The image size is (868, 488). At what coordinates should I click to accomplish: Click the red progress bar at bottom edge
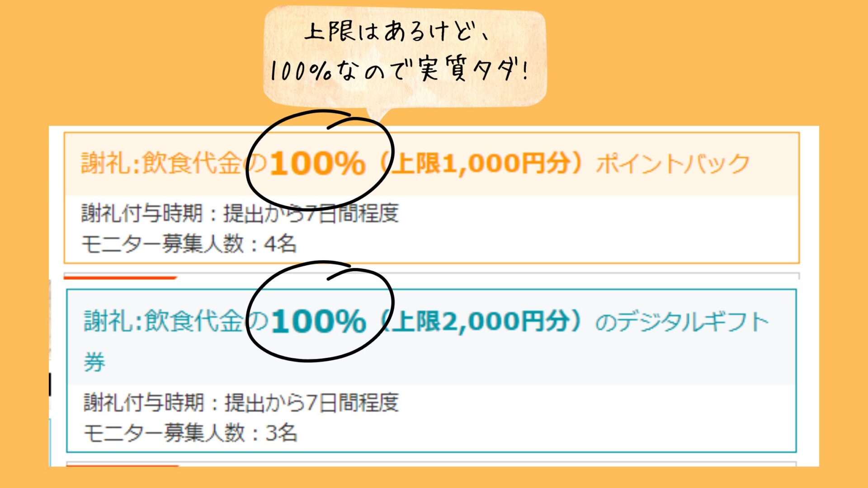click(123, 465)
